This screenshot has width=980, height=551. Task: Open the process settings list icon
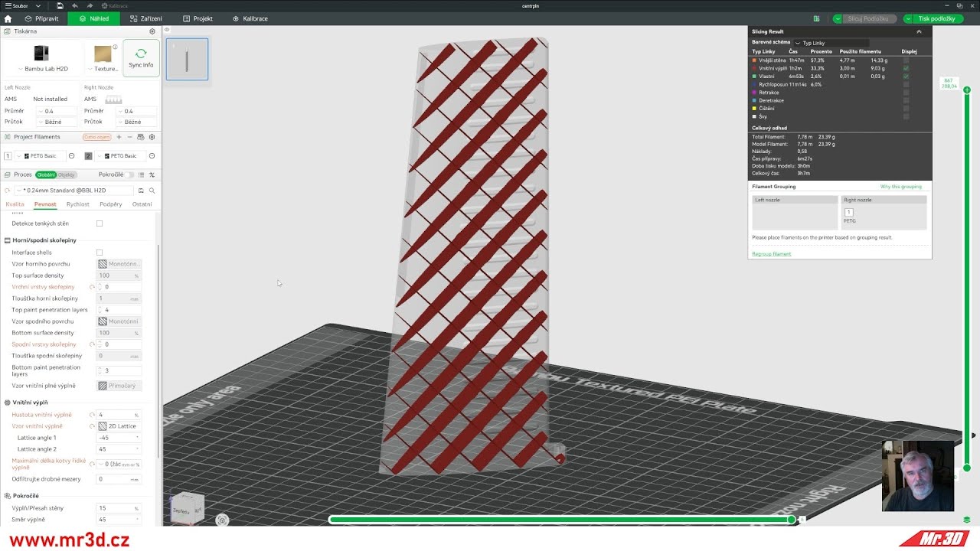click(x=141, y=175)
